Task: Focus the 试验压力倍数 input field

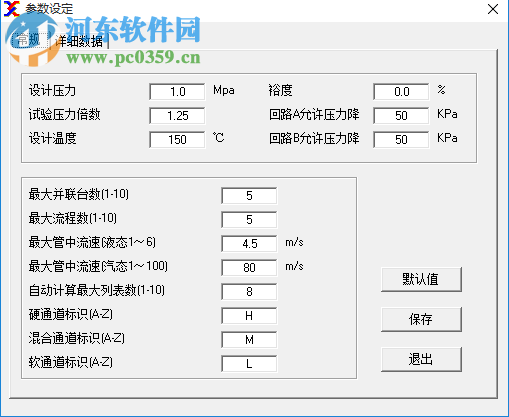Action: [177, 116]
